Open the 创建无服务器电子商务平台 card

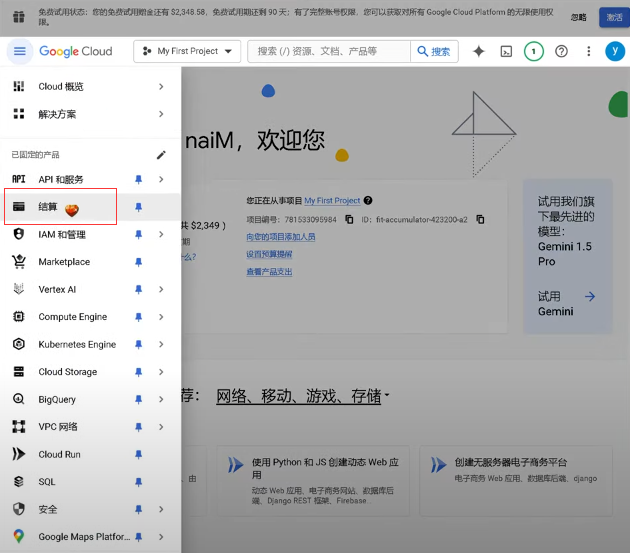click(x=516, y=481)
